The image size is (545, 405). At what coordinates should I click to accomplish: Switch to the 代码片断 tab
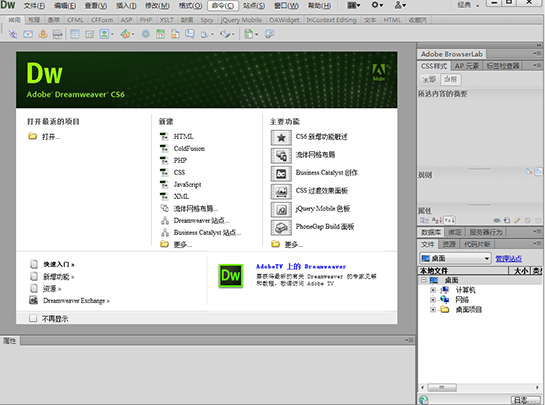pos(477,244)
